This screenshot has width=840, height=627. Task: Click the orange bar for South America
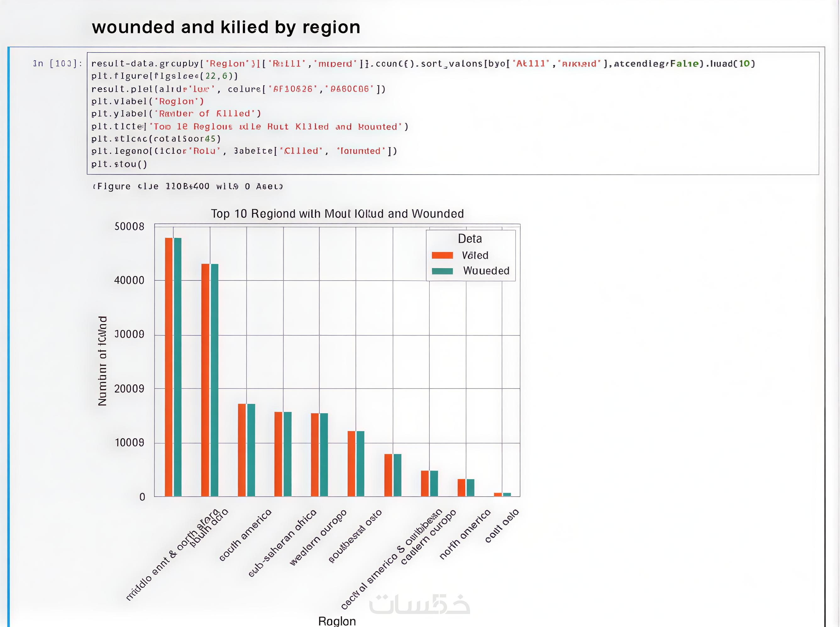click(242, 450)
